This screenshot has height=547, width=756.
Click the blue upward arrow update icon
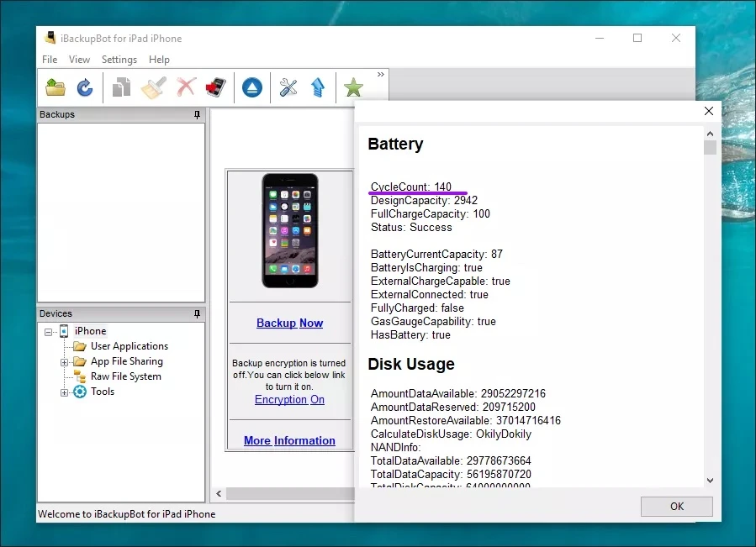[318, 87]
